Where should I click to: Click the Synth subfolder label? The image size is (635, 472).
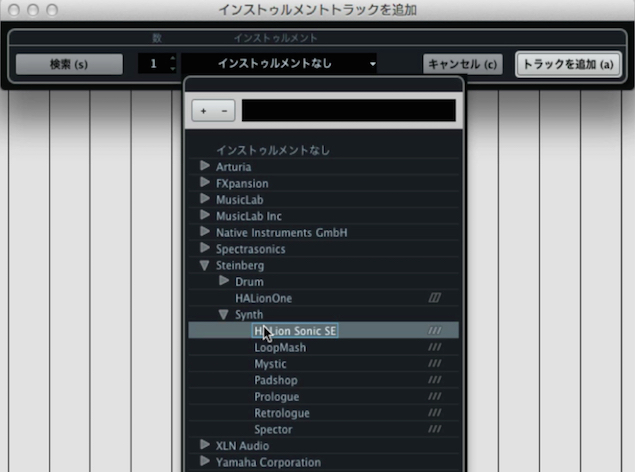point(249,315)
